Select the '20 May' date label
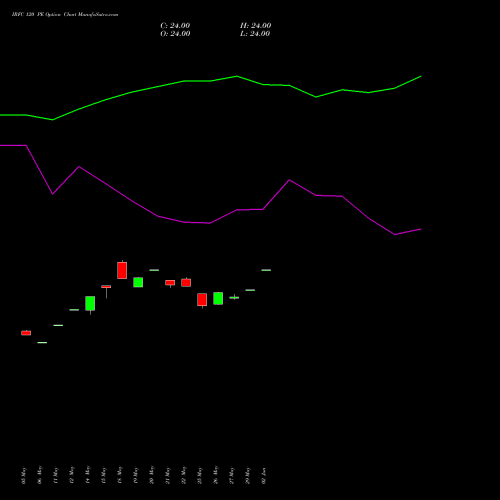The image size is (500, 500). coord(152,476)
